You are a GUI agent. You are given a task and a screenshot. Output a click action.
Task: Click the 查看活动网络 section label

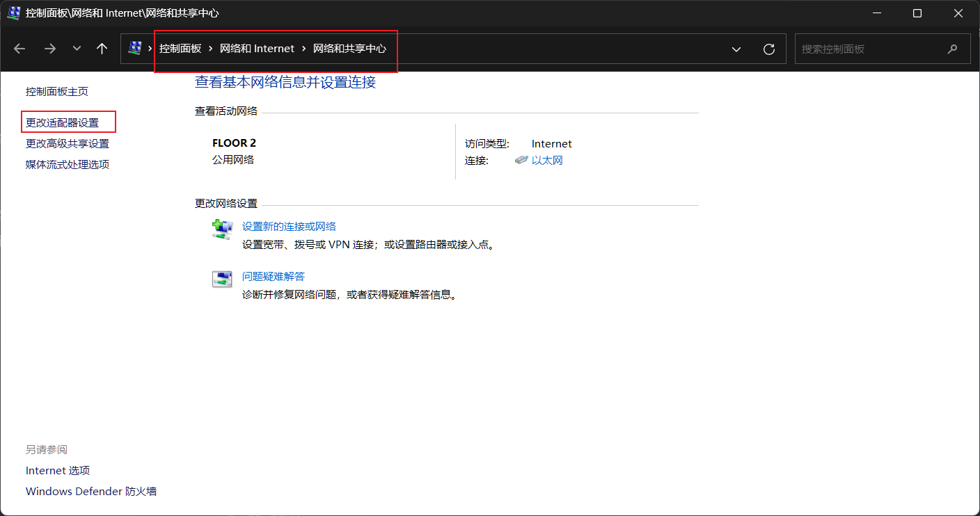pos(226,111)
